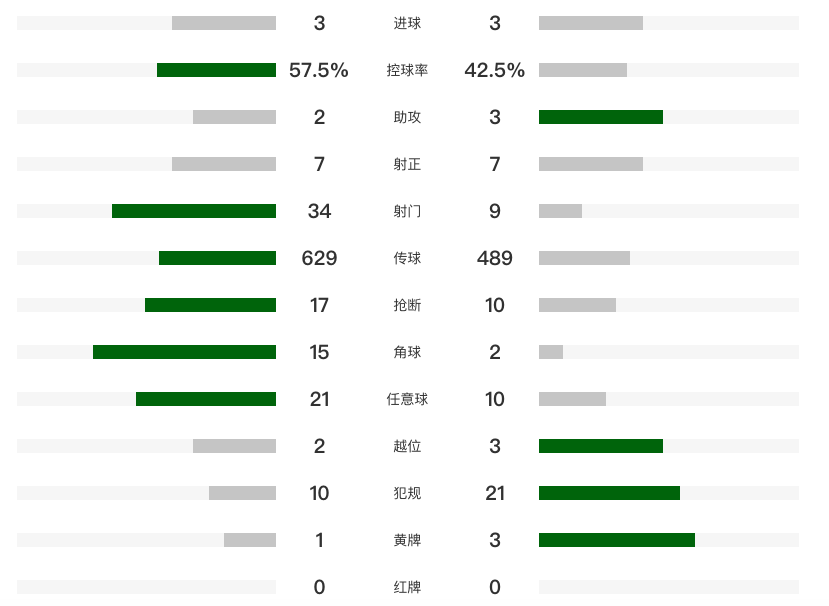Click the green bar for 15 角球
This screenshot has height=606, width=829.
point(185,352)
